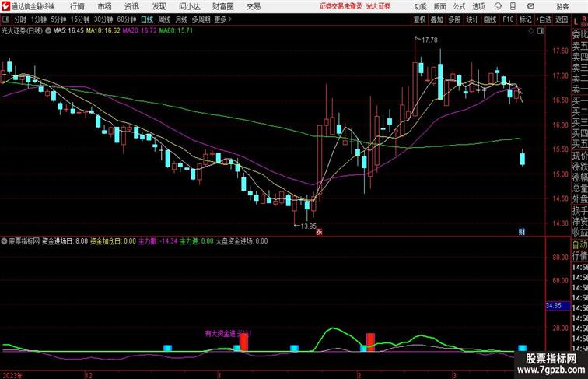Expand the main chart indicator dropdown circle
This screenshot has width=588, height=379.
(48, 31)
